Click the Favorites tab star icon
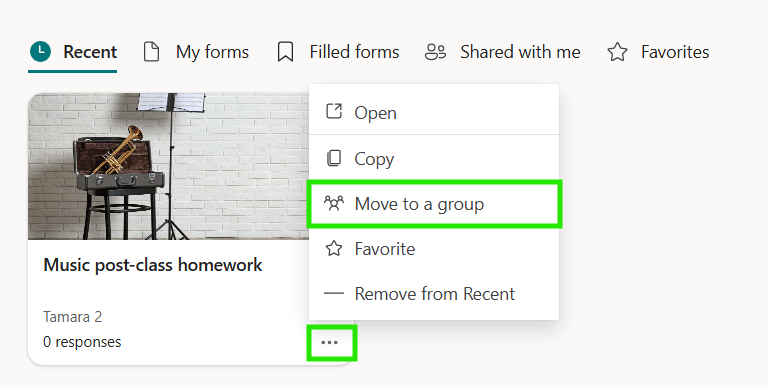 point(617,52)
